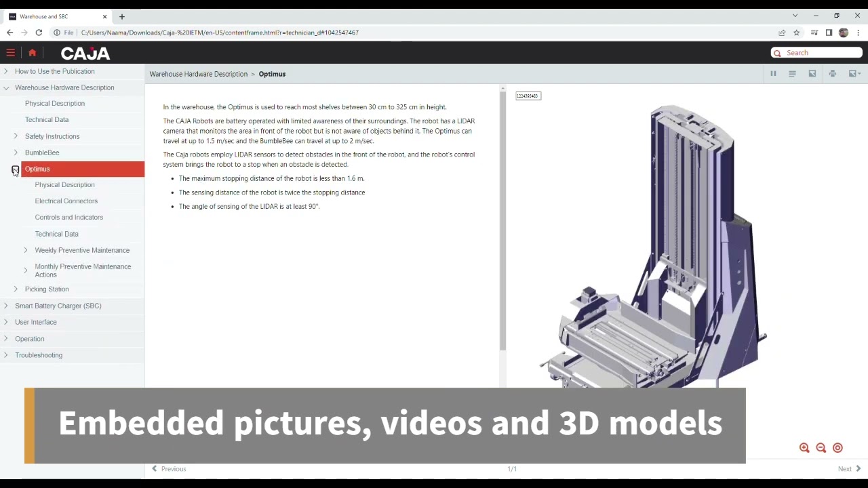
Task: Expand the How to Use the Publication node
Action: [x=6, y=71]
